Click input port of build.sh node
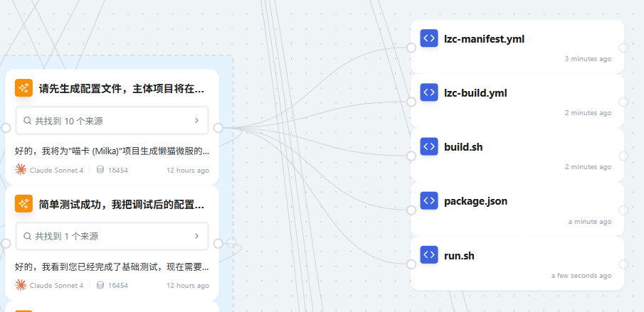This screenshot has width=644, height=312. [x=411, y=156]
